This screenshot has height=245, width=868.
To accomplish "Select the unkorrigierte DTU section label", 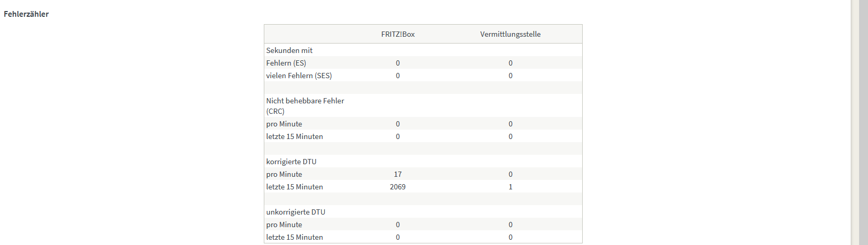I will [295, 212].
